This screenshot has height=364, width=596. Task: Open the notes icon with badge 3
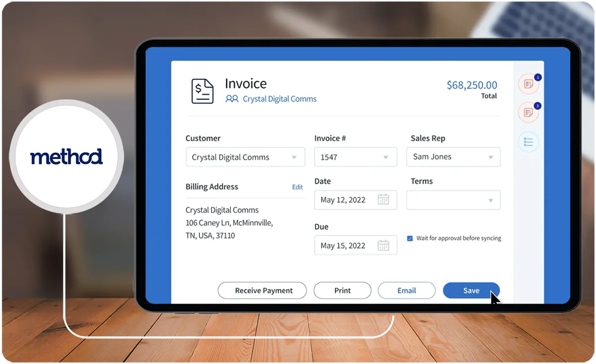pos(528,113)
